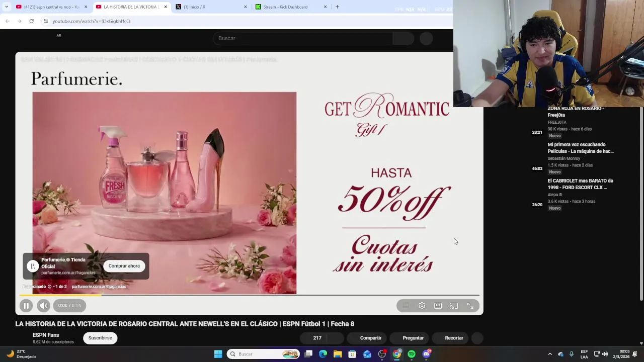Open the player settings gear
644x362 pixels.
pos(422,306)
